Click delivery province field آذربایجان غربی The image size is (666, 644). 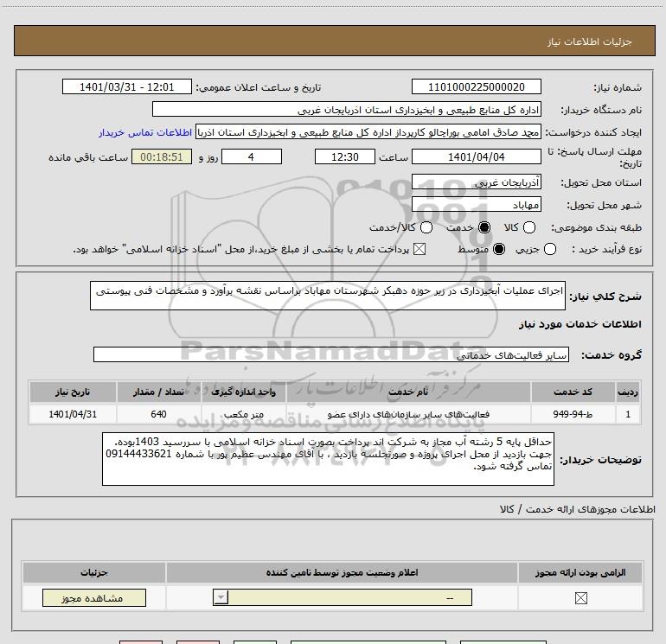(x=476, y=182)
